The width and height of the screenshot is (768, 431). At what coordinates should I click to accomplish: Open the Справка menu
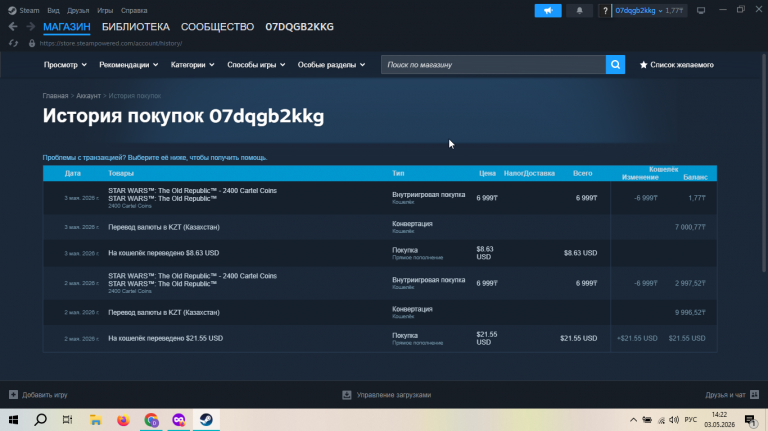[x=134, y=10]
